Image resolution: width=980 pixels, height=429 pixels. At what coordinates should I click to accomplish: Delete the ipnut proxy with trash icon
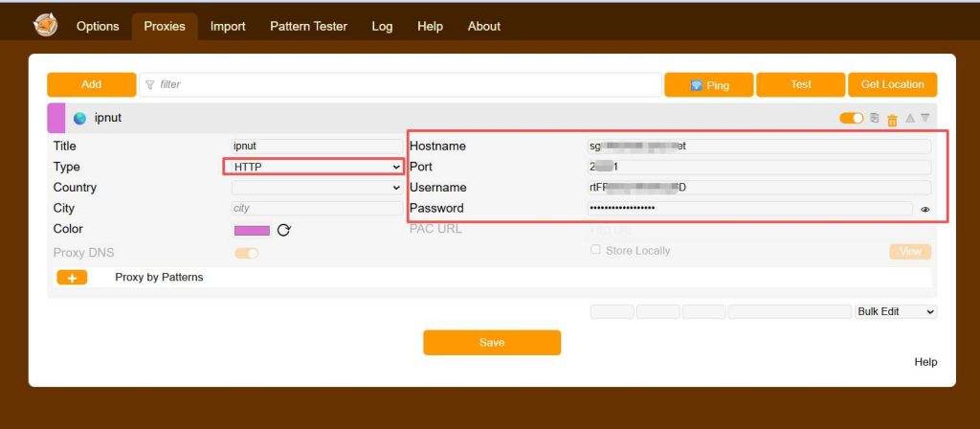click(x=892, y=120)
